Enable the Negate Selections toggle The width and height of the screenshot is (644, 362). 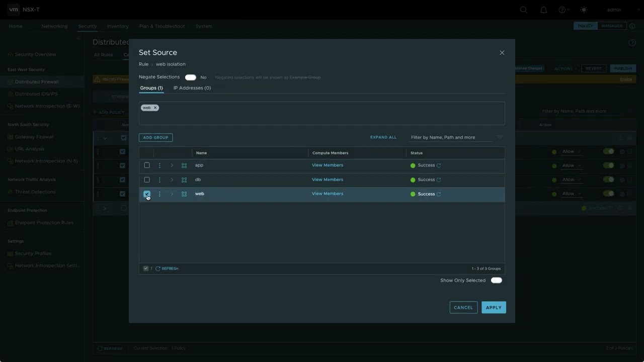point(190,77)
